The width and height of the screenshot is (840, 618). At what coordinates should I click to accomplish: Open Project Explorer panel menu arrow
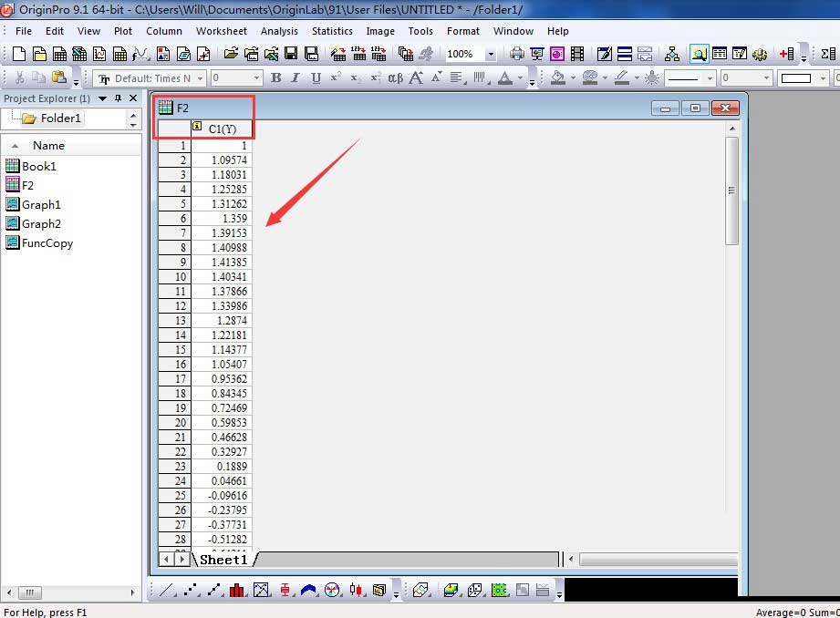(x=102, y=98)
